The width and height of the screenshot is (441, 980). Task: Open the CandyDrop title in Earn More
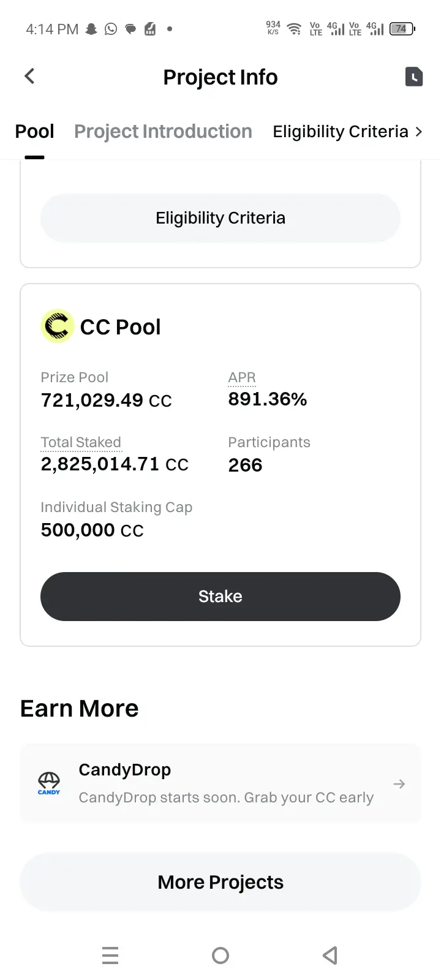(x=124, y=770)
